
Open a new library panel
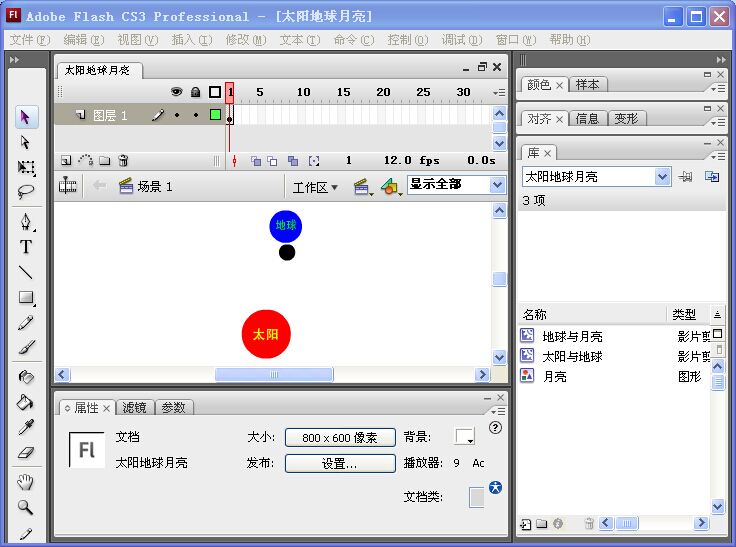point(712,177)
